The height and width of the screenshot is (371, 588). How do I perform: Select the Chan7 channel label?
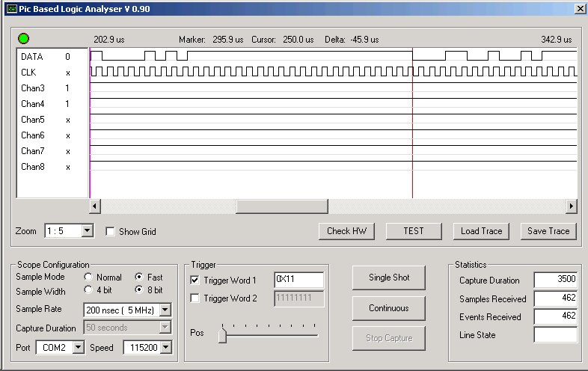coord(33,151)
